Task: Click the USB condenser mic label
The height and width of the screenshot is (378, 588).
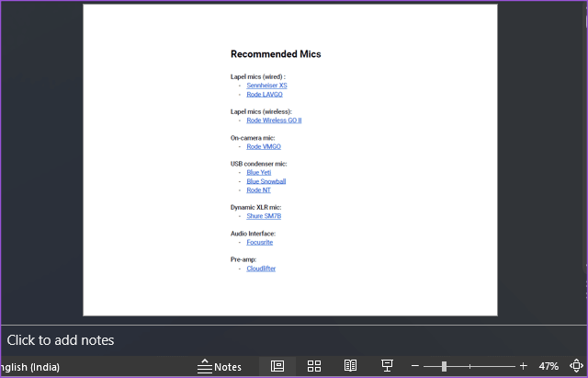Action: [x=258, y=164]
